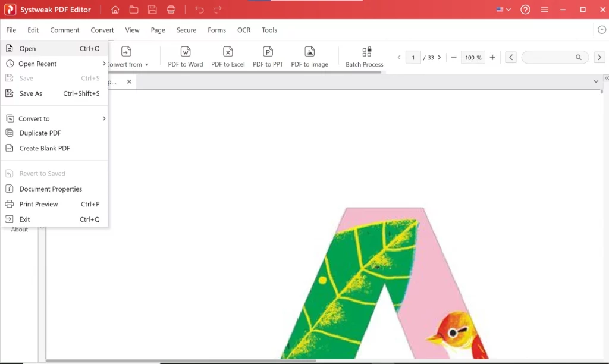Zoom in using the plus control
Image resolution: width=609 pixels, height=364 pixels.
pyautogui.click(x=492, y=57)
